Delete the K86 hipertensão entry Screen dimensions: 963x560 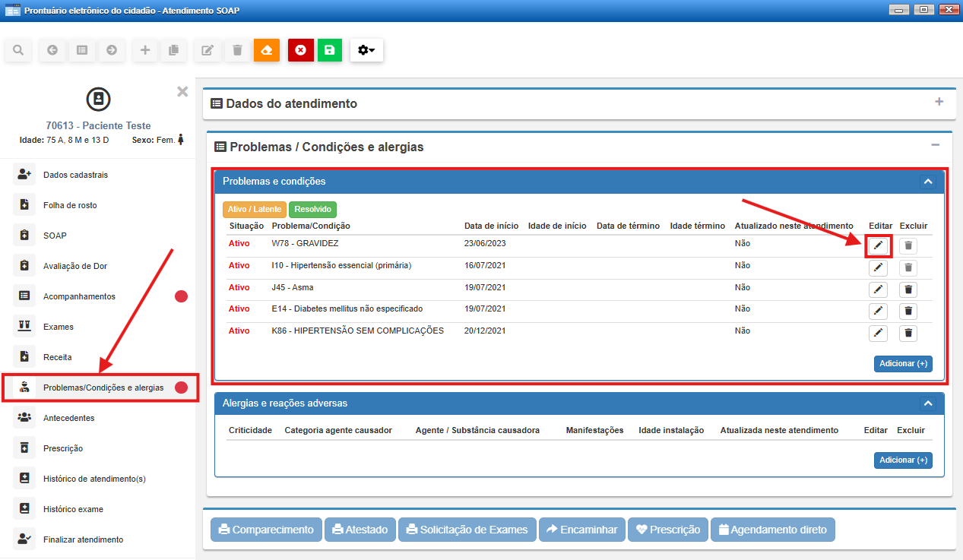click(908, 334)
